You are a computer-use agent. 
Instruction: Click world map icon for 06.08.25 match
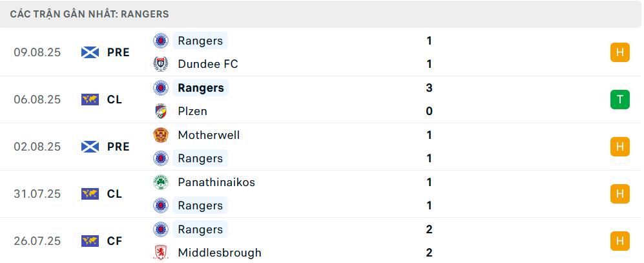click(90, 100)
